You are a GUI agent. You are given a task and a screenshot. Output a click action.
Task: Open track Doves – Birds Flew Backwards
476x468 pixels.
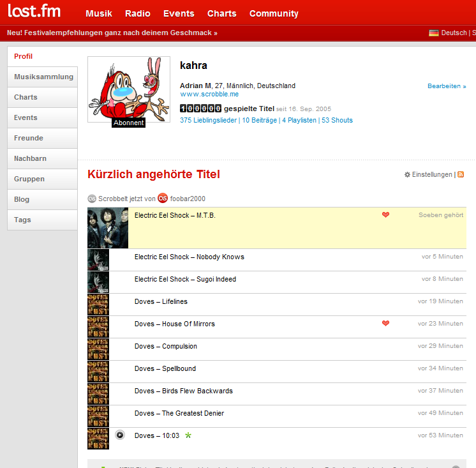coord(184,391)
